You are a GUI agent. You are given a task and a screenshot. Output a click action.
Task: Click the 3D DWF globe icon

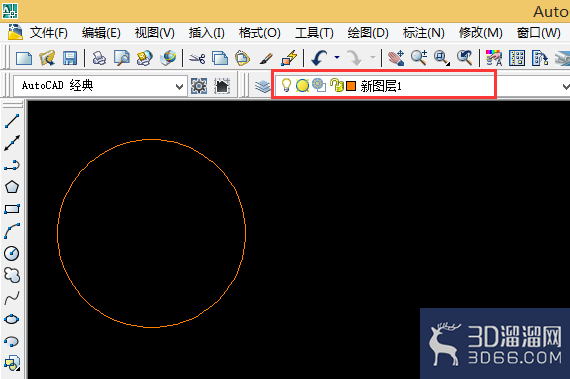[168, 58]
